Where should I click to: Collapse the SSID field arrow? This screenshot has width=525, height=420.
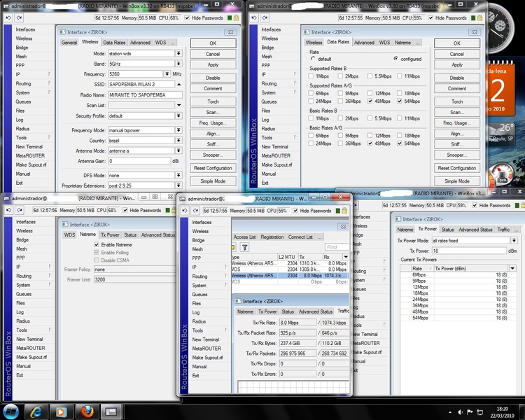click(178, 84)
